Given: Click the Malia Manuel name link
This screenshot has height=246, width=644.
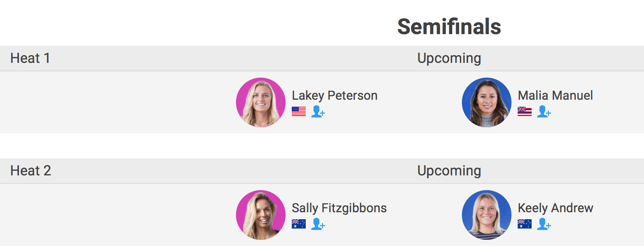Looking at the screenshot, I should [x=555, y=95].
